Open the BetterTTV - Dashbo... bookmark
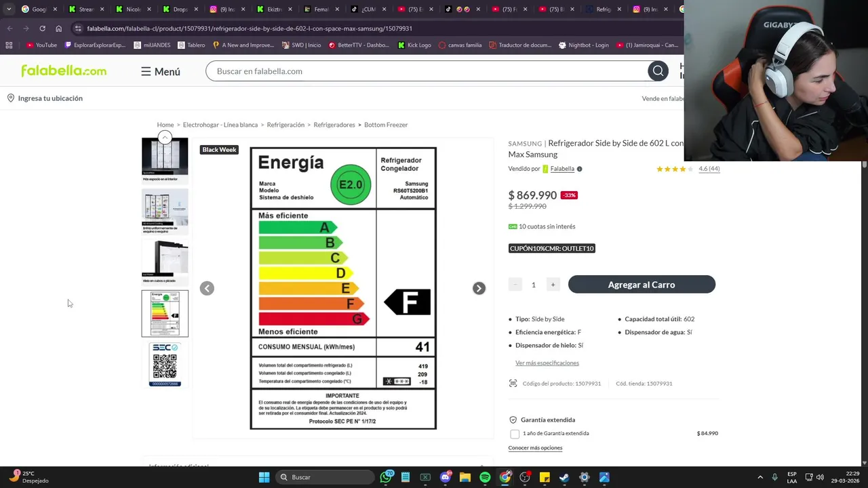The width and height of the screenshot is (868, 488). [359, 45]
